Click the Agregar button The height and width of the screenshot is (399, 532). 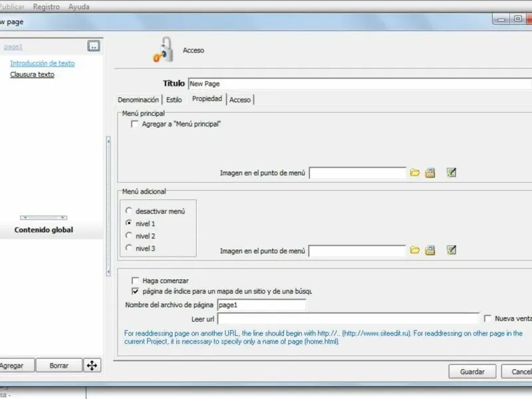(x=16, y=365)
